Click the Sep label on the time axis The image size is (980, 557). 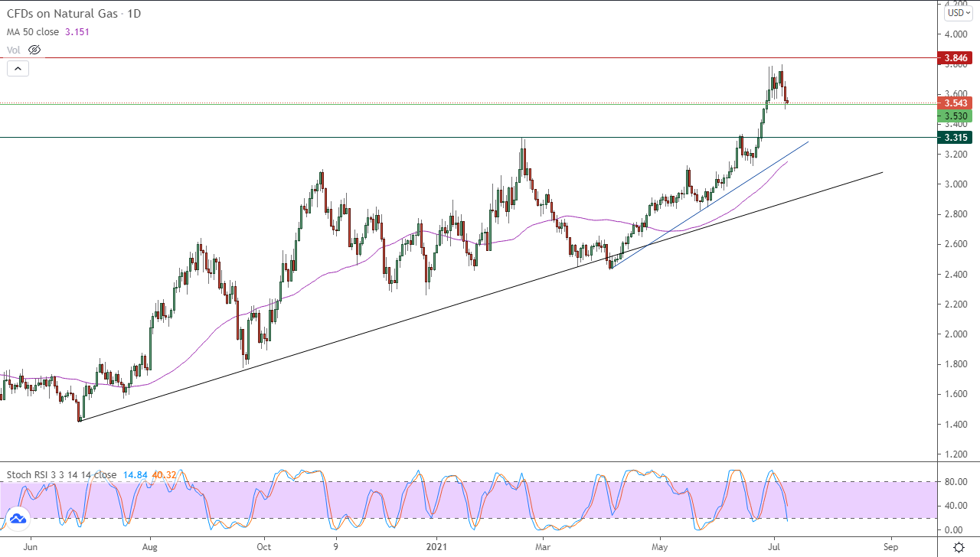click(890, 548)
